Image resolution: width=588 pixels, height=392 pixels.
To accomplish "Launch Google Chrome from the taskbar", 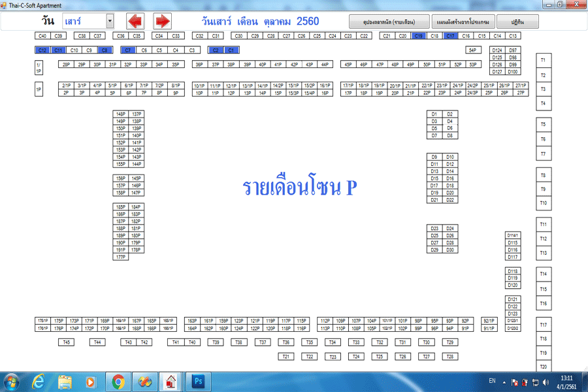I will click(x=118, y=381).
